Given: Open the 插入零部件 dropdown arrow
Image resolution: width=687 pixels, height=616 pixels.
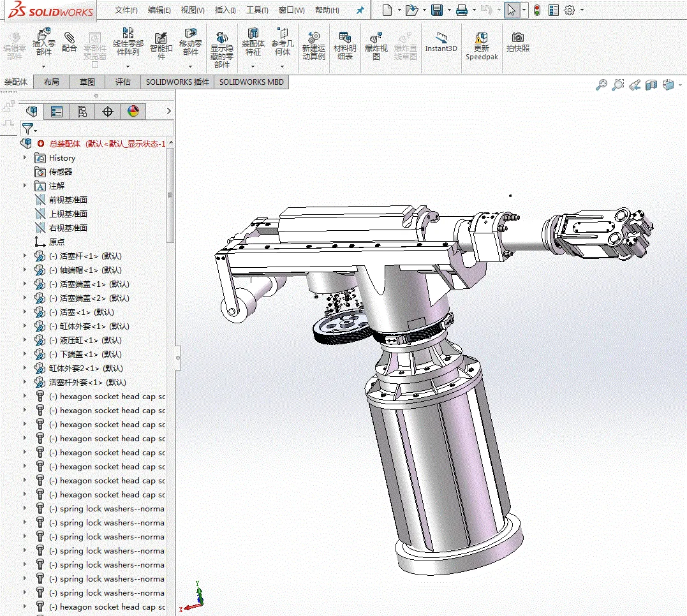Looking at the screenshot, I should pos(44,66).
